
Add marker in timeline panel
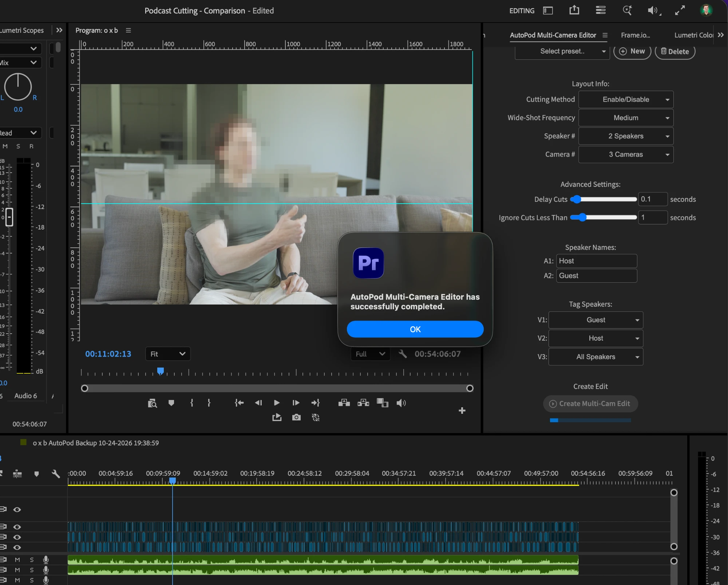[36, 474]
